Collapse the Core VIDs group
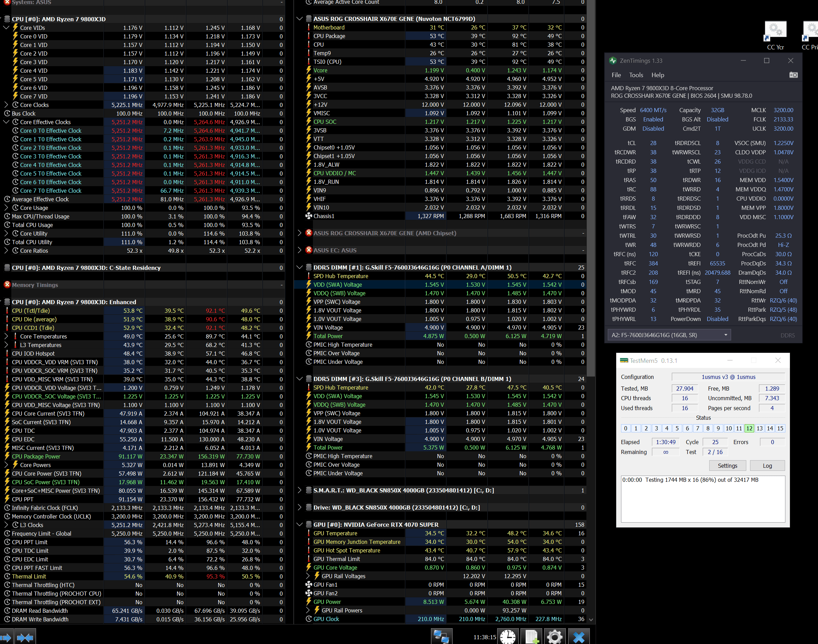The height and width of the screenshot is (644, 818). click(6, 27)
